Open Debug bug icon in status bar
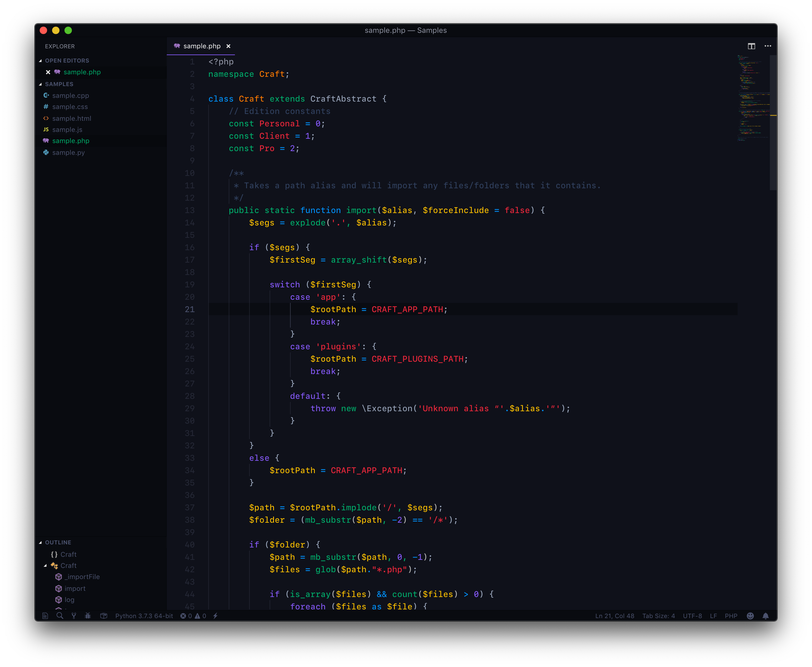The width and height of the screenshot is (812, 667). (x=88, y=616)
